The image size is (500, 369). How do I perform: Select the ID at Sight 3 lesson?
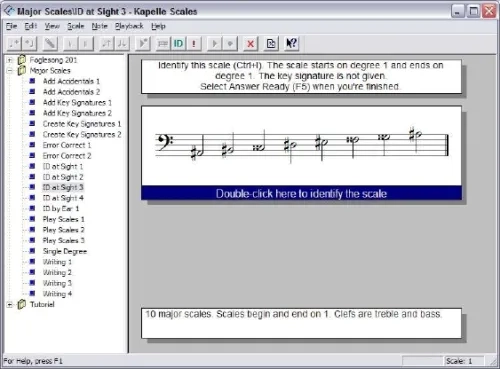63,187
